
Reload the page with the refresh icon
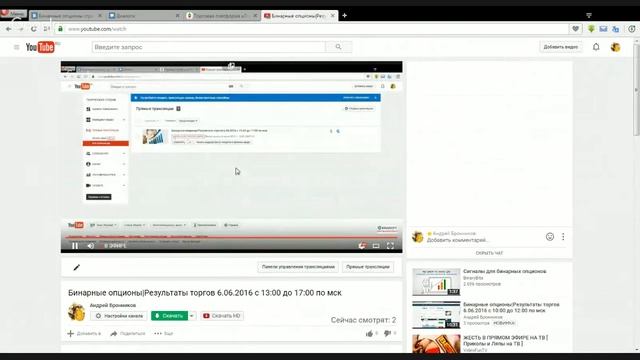pyautogui.click(x=34, y=29)
